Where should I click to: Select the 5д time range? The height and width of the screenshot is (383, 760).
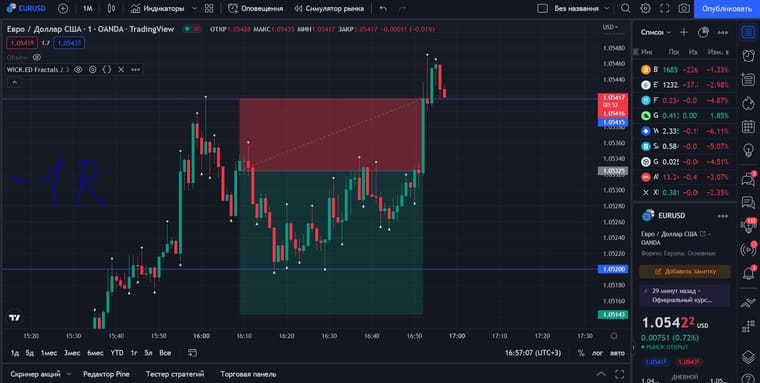30,353
